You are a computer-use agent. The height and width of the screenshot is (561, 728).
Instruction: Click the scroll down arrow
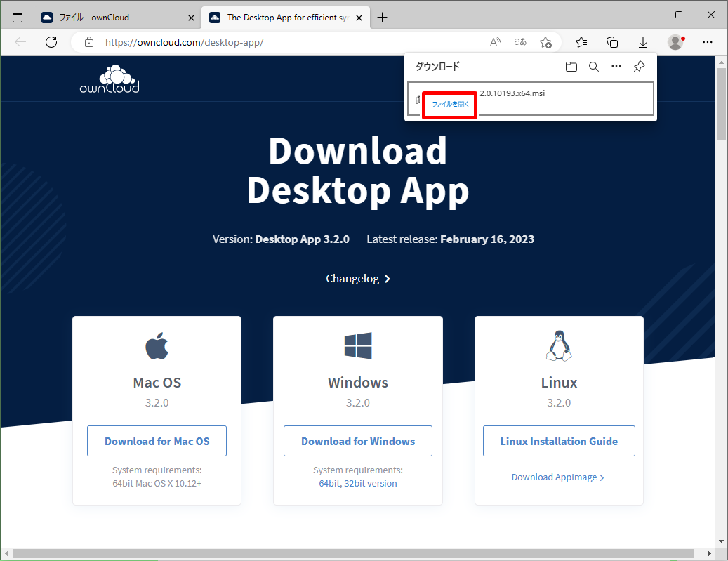[721, 541]
